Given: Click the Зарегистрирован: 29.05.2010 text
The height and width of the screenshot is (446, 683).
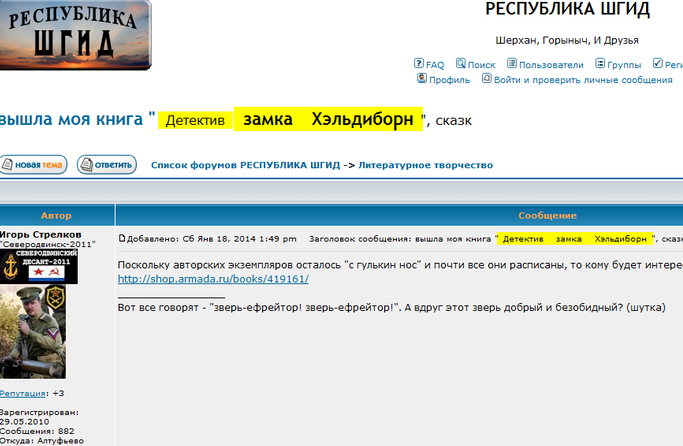Looking at the screenshot, I should pyautogui.click(x=39, y=417).
